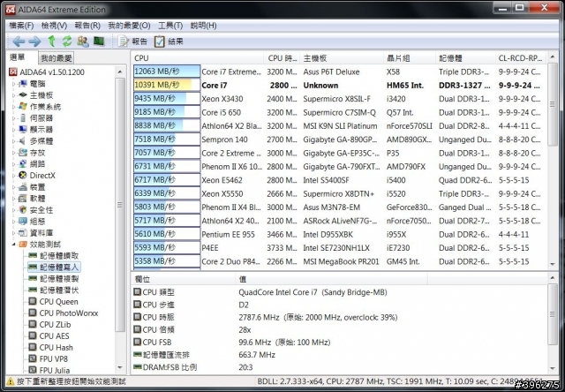The image size is (565, 392).
Task: Select the 伺服器 server tree icon
Action: click(x=23, y=118)
